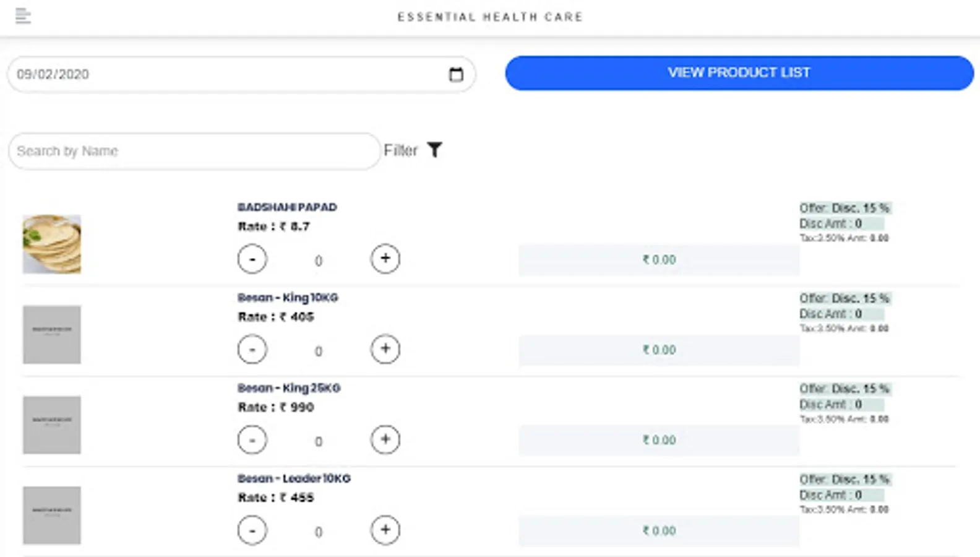Decrease Besan - King 25KG quantity
Viewport: 980px width, 557px height.
click(252, 439)
